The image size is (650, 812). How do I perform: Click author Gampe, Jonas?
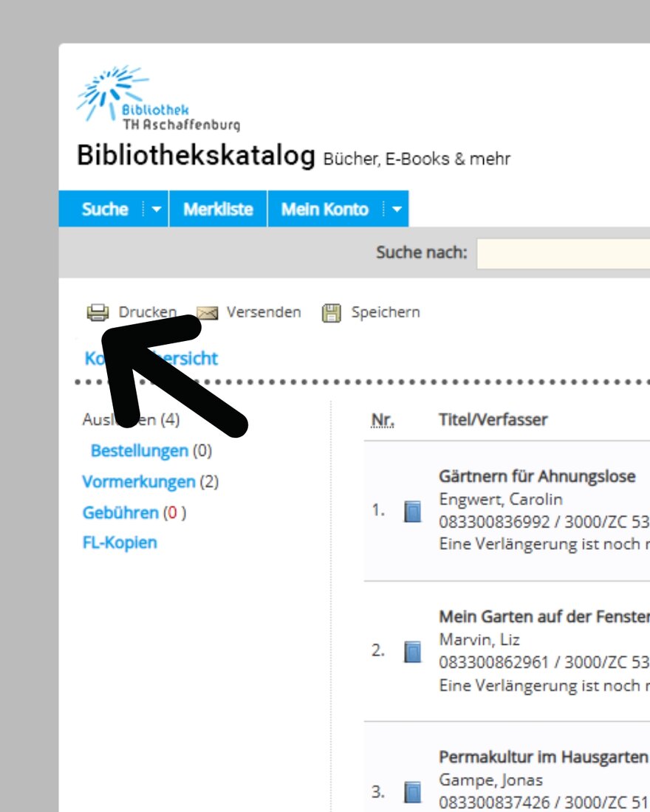pyautogui.click(x=491, y=780)
